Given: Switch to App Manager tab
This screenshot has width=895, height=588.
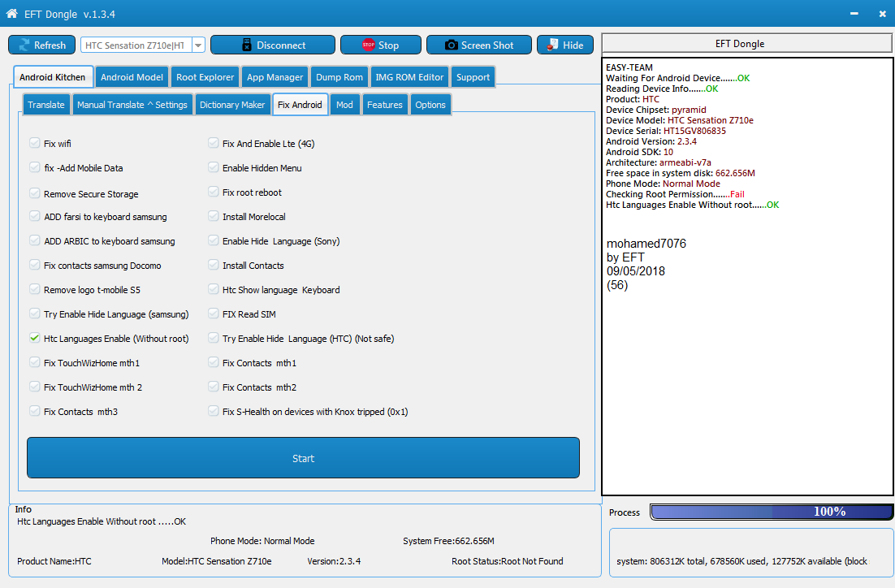Looking at the screenshot, I should [275, 77].
